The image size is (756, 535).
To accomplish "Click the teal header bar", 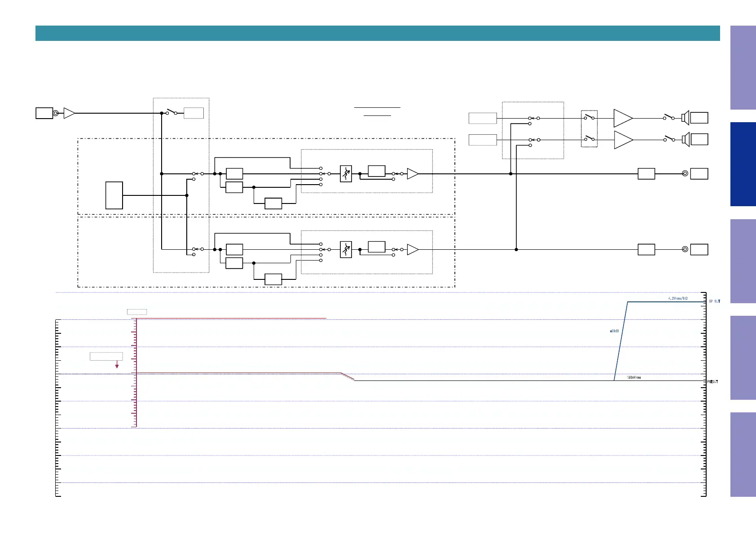I will point(377,33).
